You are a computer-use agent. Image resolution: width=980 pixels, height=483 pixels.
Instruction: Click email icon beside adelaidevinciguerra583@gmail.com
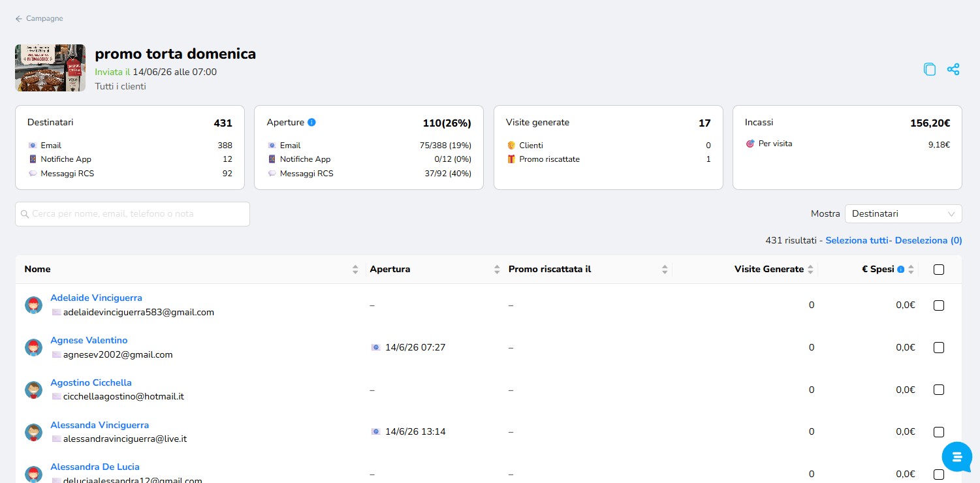coord(56,313)
